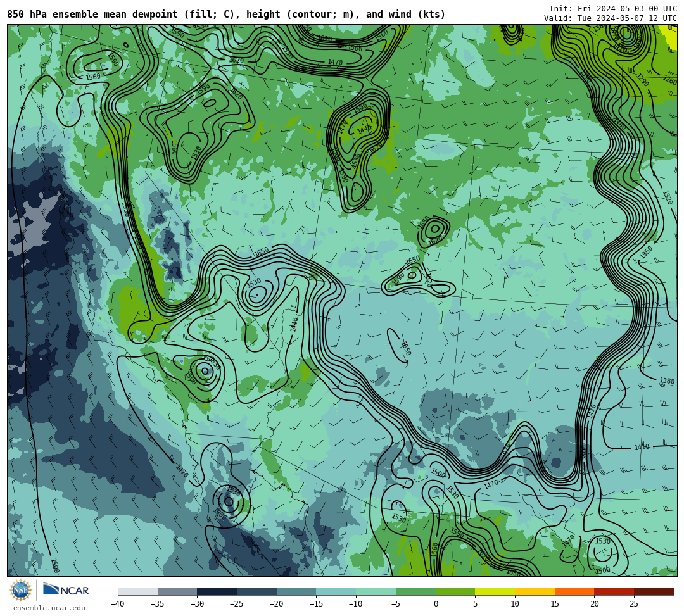The width and height of the screenshot is (684, 616).
Task: Pick the dark brown colorbar segment above 25
Action: 654,591
